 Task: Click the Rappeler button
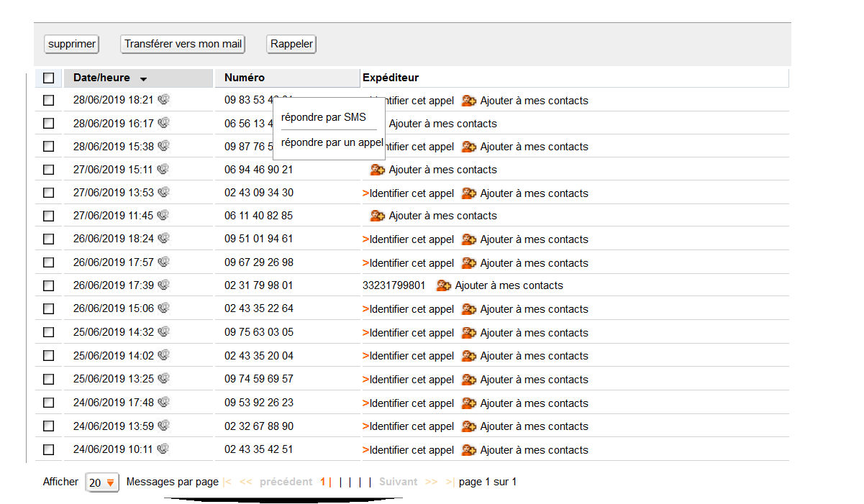click(291, 44)
